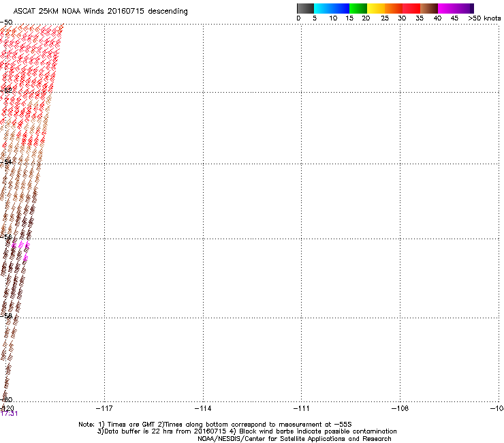Click the longitude label -117
Image resolution: width=504 pixels, height=443 pixels.
[104, 408]
